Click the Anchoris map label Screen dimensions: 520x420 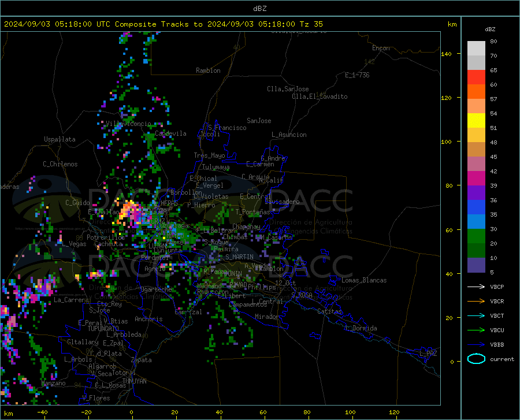pyautogui.click(x=148, y=319)
